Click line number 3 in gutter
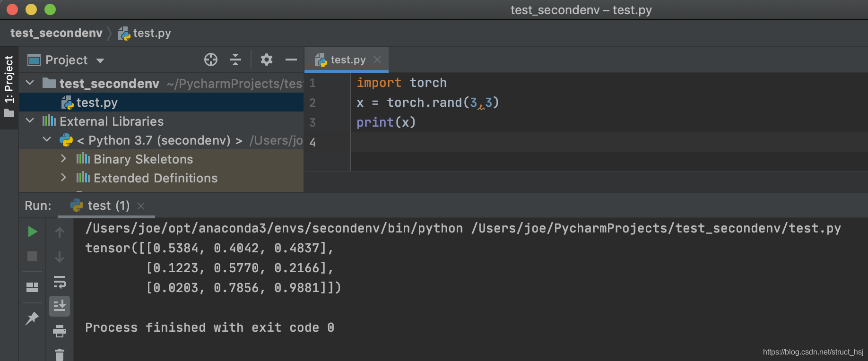Image resolution: width=868 pixels, height=361 pixels. (312, 123)
